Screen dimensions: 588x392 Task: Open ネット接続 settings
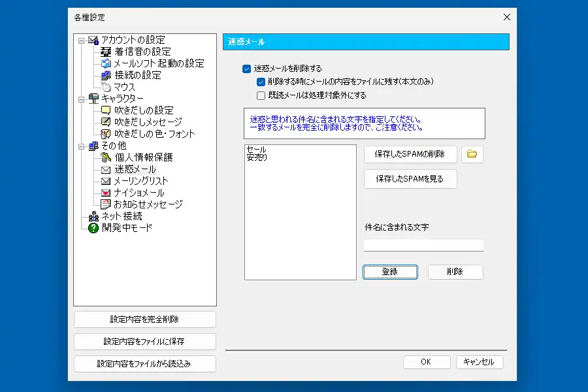point(122,216)
